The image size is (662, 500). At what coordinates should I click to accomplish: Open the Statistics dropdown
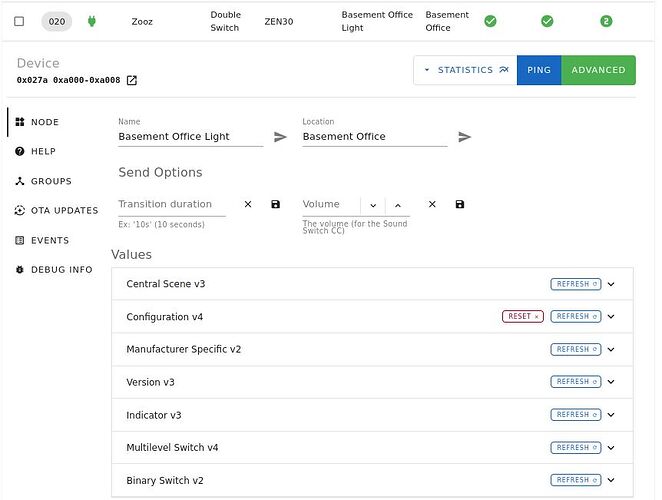(465, 70)
